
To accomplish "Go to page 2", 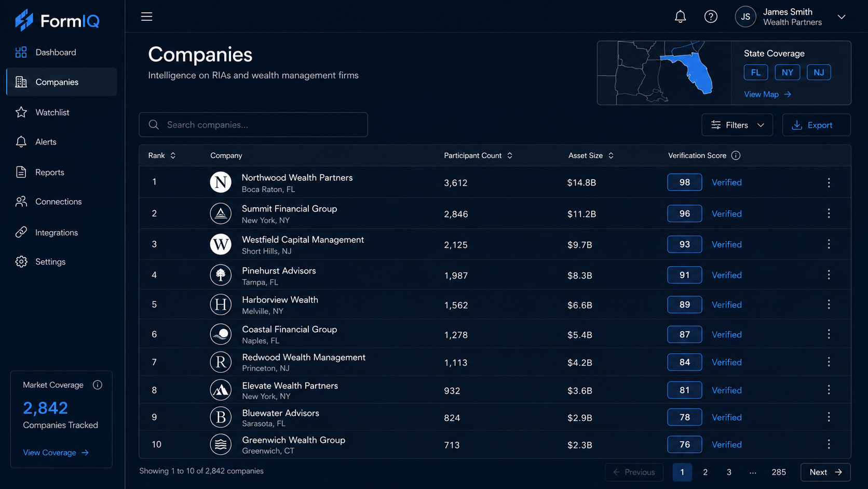I will pos(705,472).
